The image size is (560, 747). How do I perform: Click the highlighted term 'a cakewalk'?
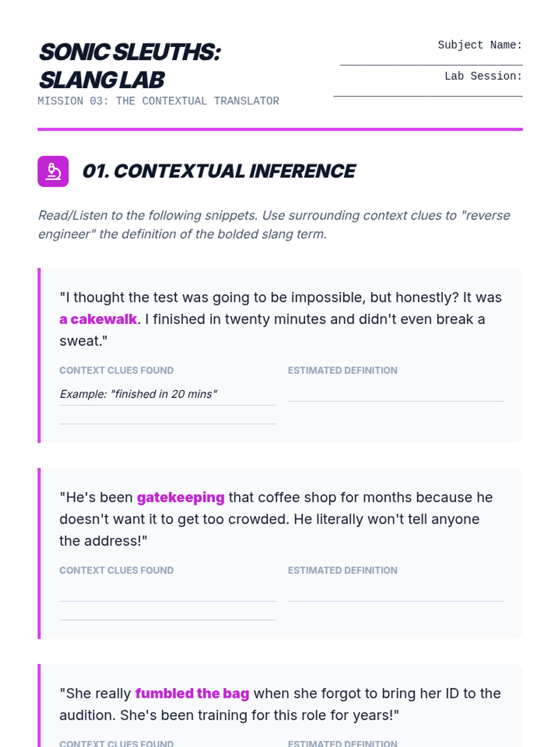98,319
